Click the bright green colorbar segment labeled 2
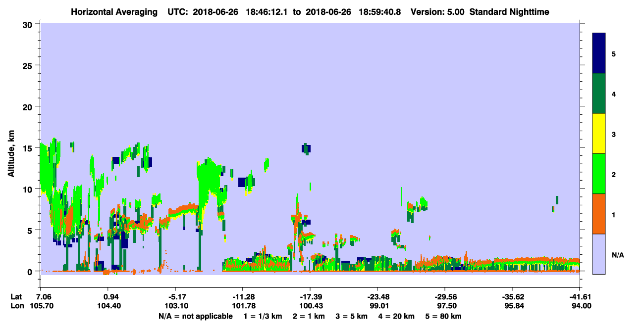644x330 pixels. coord(599,174)
